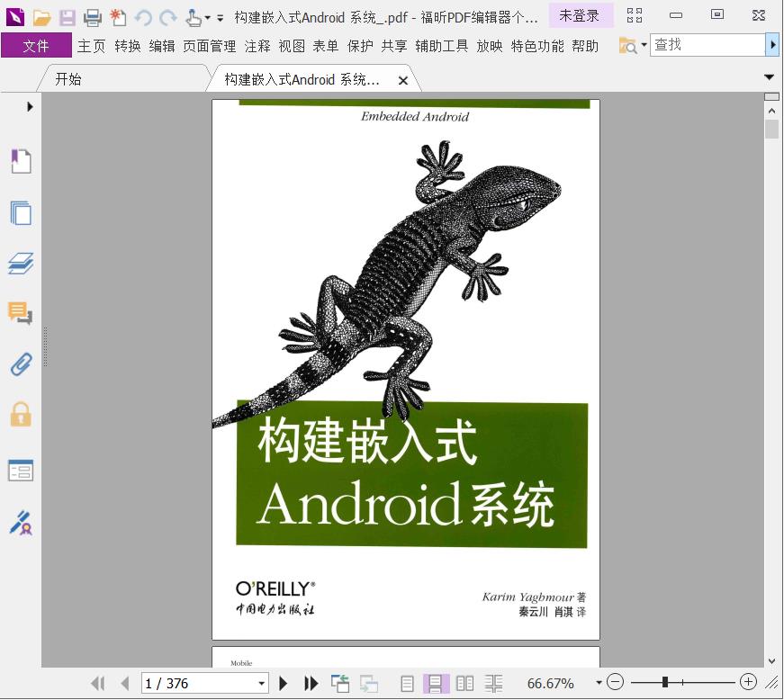
Task: Go to the previous page
Action: [x=125, y=683]
